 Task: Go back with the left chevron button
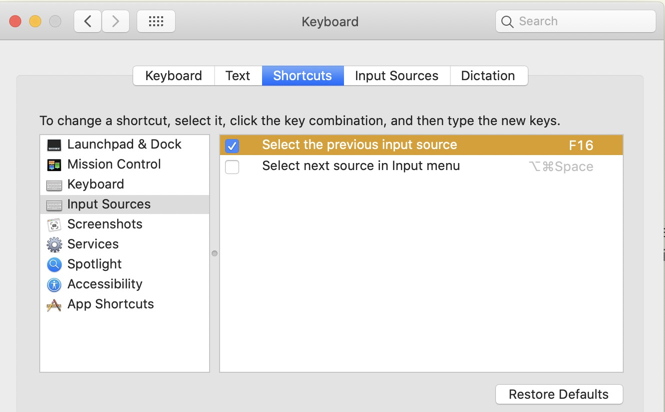88,21
